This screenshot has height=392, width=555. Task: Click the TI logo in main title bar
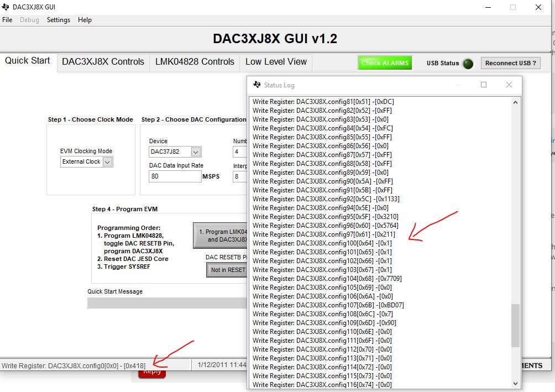(6, 7)
